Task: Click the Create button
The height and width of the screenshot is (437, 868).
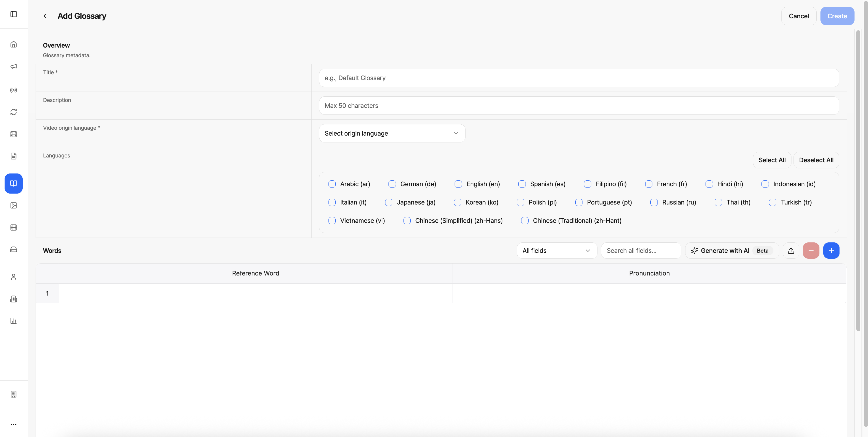Action: [837, 16]
